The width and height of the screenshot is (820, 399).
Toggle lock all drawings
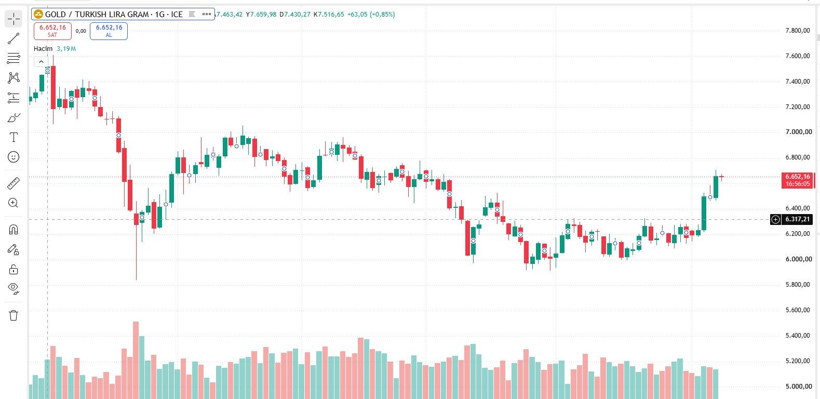point(14,269)
